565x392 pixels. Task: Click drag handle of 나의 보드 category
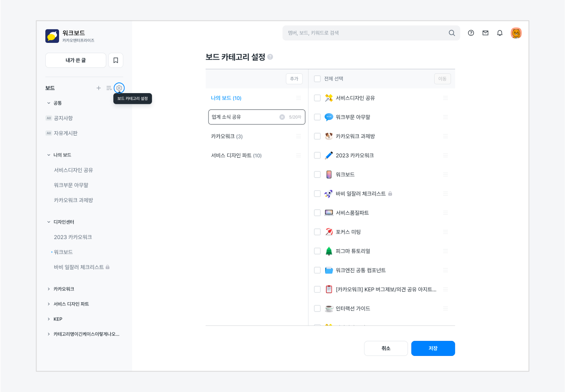pos(299,98)
